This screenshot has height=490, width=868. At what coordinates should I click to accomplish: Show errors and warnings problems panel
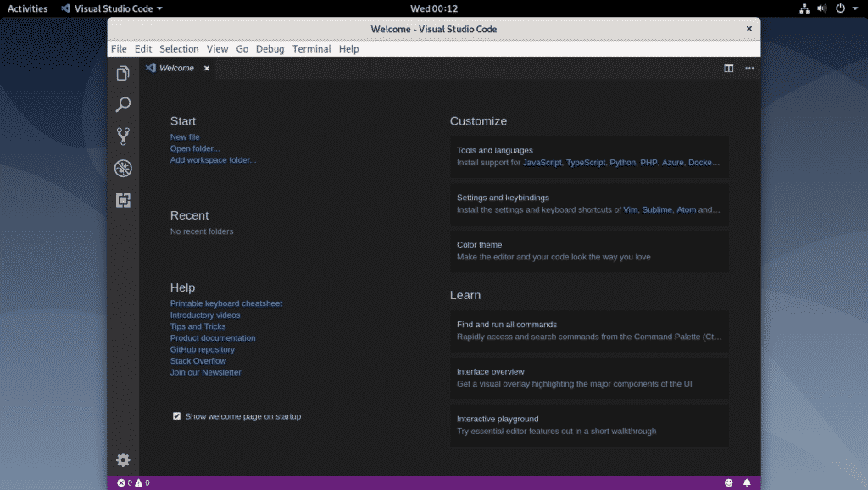coord(133,483)
